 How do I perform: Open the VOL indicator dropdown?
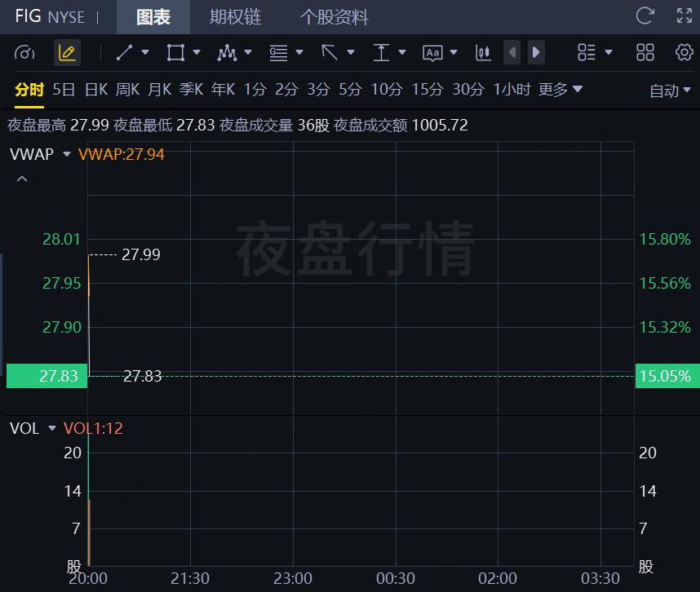[x=52, y=428]
